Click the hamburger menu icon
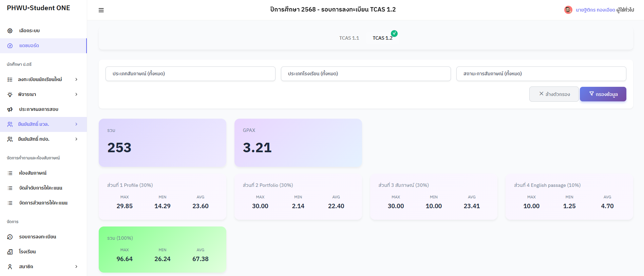This screenshot has width=644, height=276. point(101,10)
